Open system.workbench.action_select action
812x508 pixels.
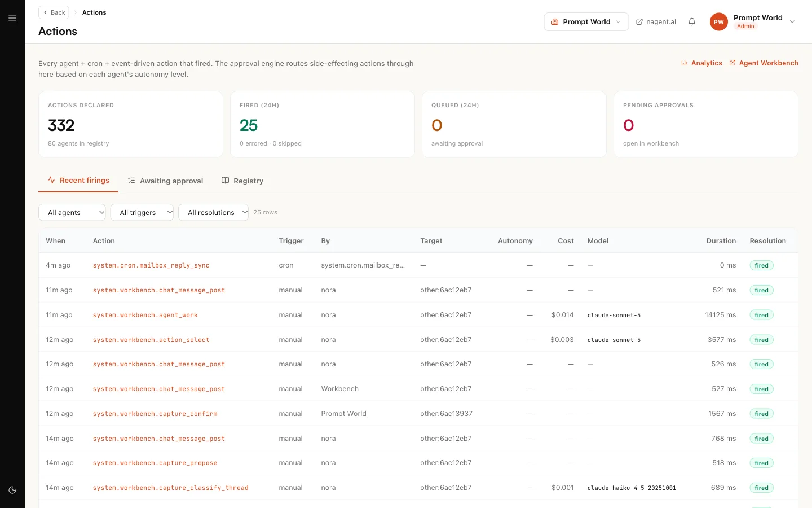pos(151,340)
